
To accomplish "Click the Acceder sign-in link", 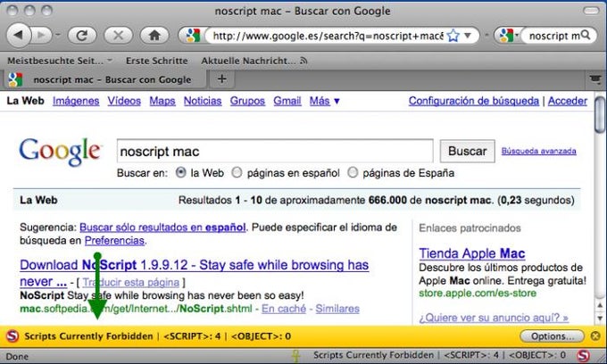I will click(568, 101).
